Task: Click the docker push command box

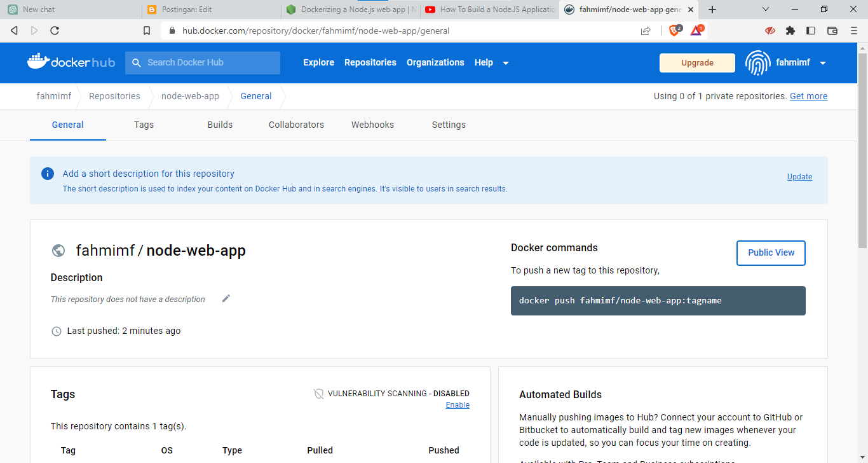Action: (658, 301)
